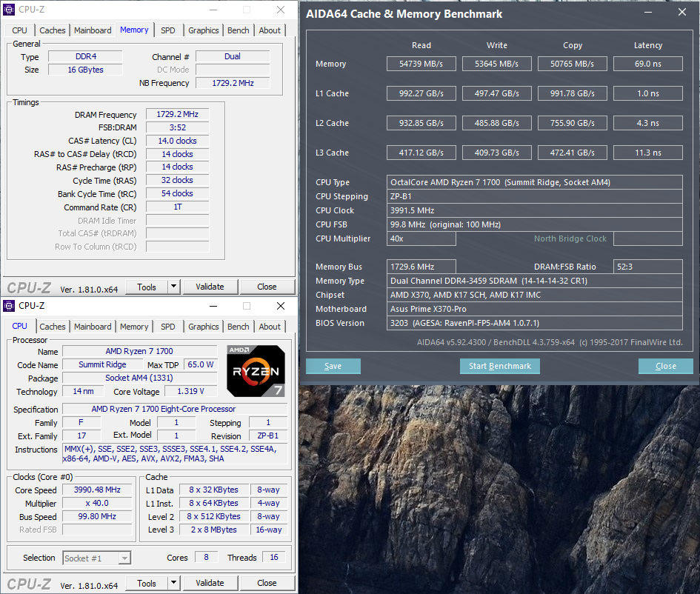Minimize the CPU-Z window showing Processor info
Viewport: 700px width, 594px height.
(213, 306)
